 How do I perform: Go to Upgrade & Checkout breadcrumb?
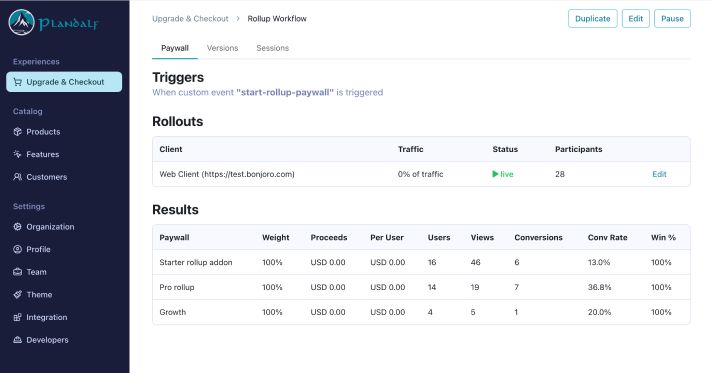tap(190, 19)
